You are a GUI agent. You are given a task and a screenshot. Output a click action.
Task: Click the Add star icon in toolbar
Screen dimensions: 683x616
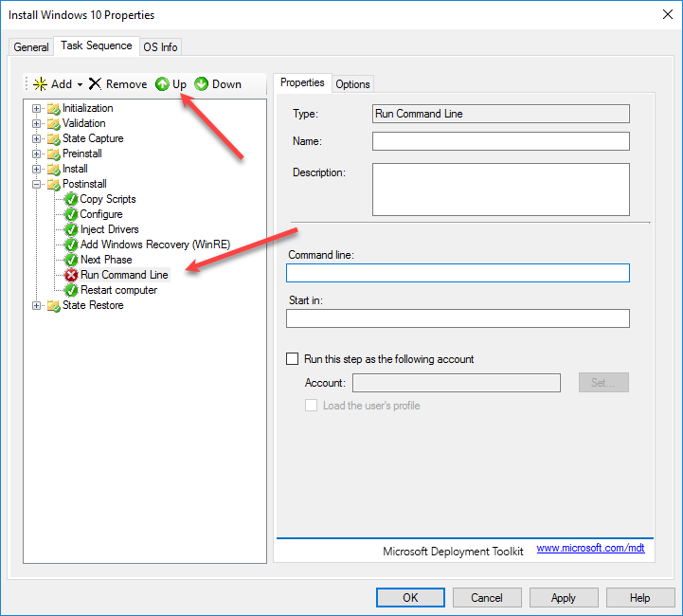[x=40, y=84]
